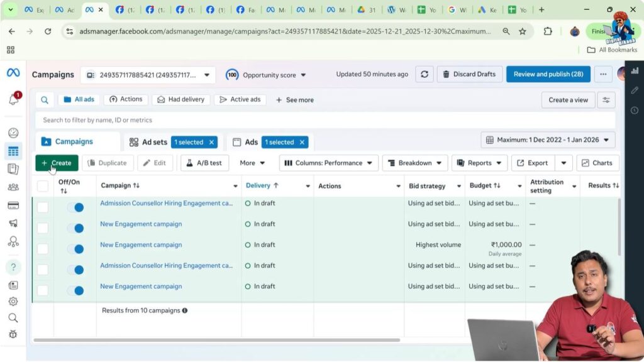Tick the select-all checkbox in the table header

click(43, 185)
